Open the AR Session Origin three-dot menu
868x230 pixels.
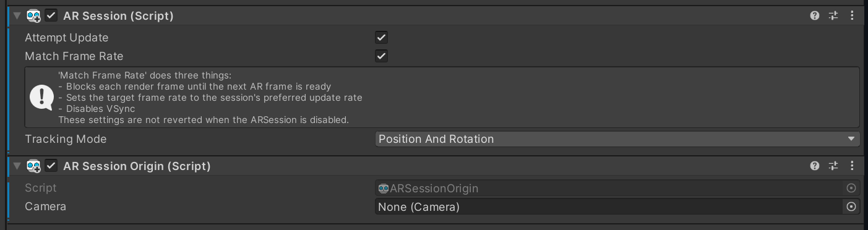852,166
